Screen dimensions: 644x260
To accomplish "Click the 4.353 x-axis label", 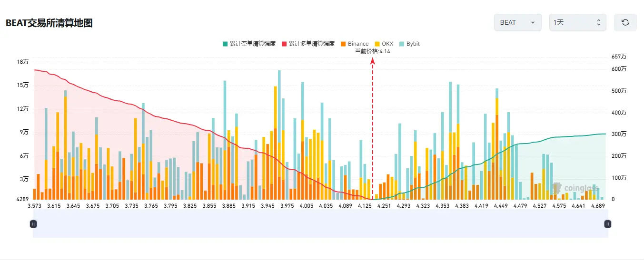I will (x=442, y=206).
